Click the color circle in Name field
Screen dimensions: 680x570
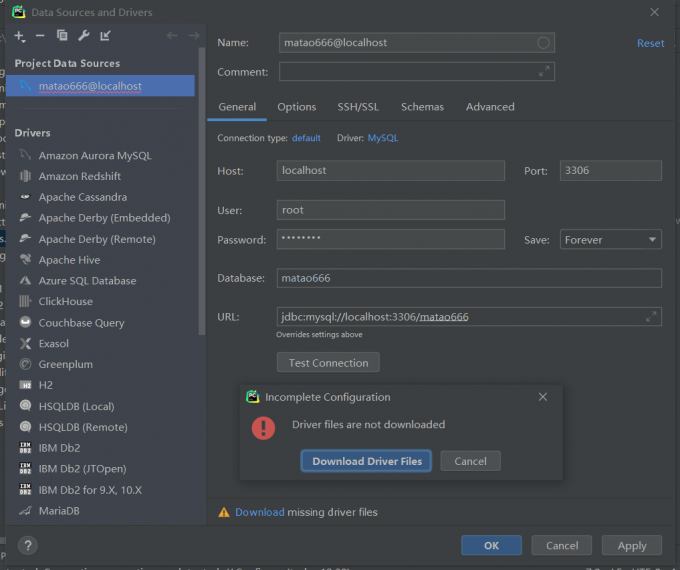543,43
